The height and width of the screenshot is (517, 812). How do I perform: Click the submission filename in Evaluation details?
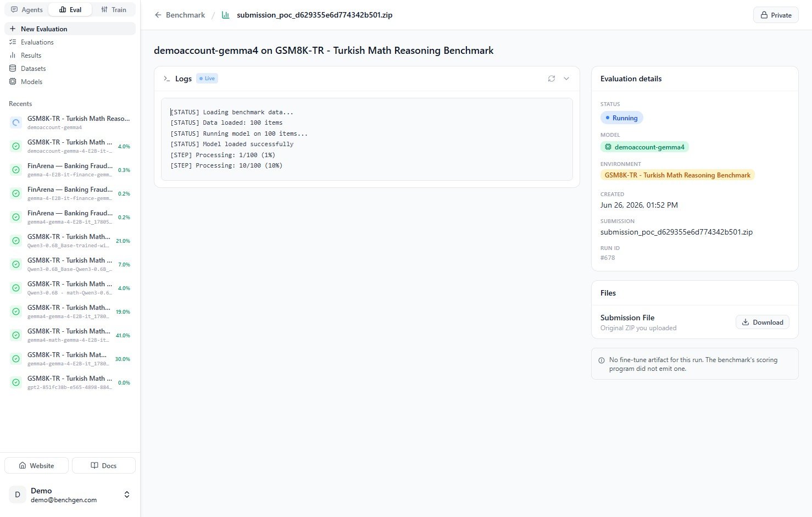tap(676, 232)
